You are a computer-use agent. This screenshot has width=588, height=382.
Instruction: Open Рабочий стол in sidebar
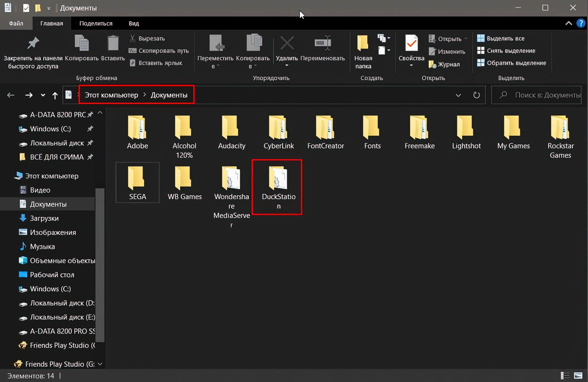click(x=52, y=275)
